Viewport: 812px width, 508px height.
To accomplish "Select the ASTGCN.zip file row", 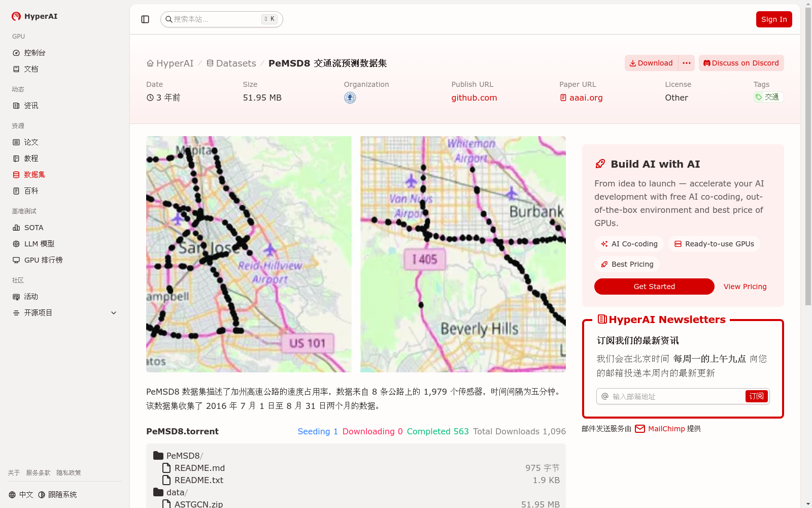I will [356, 504].
